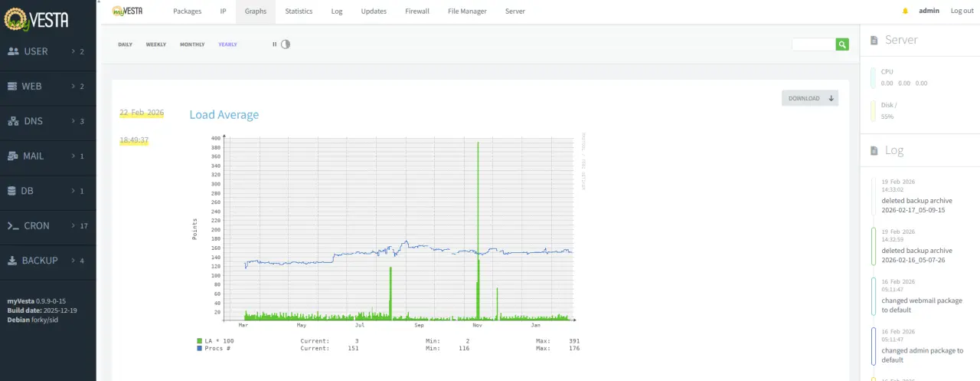Open the Log tab
The image size is (980, 381).
tap(337, 11)
